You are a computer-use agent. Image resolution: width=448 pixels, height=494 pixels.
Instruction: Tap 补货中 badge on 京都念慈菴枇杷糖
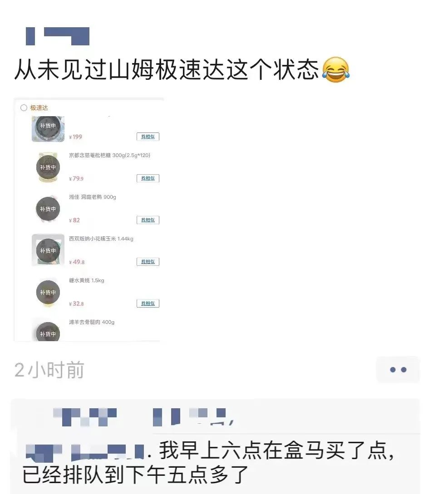[x=48, y=167]
